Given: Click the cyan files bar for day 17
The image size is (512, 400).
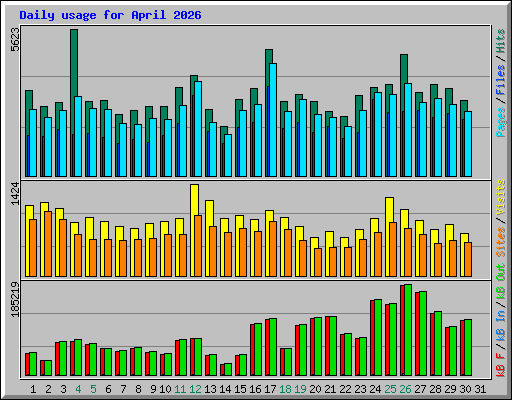Looking at the screenshot, I should [273, 120].
